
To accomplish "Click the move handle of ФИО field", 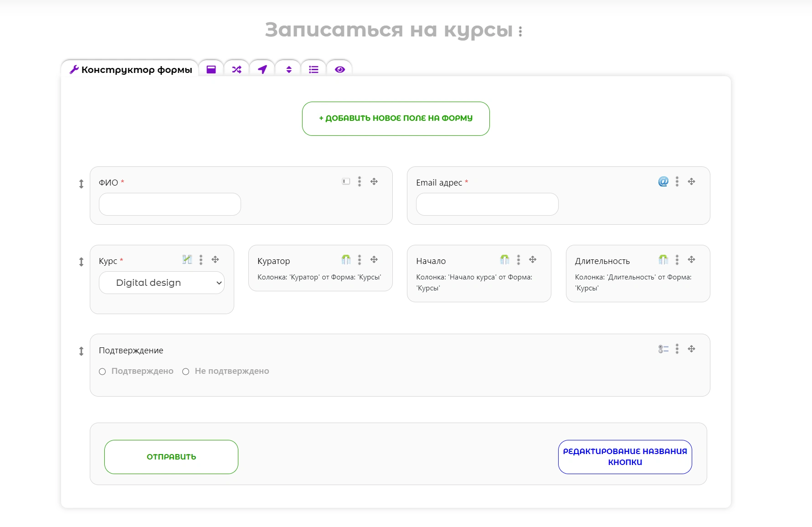I will pyautogui.click(x=374, y=181).
